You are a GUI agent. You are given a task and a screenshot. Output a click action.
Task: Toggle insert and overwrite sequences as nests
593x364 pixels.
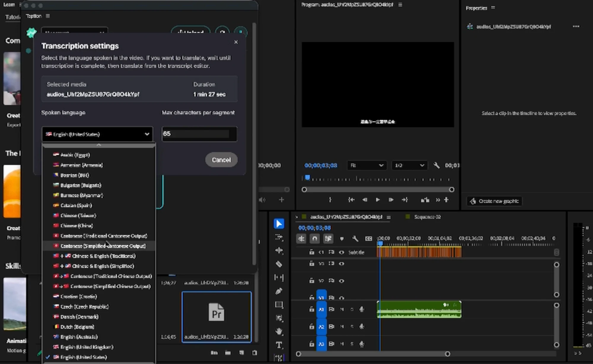(x=301, y=238)
